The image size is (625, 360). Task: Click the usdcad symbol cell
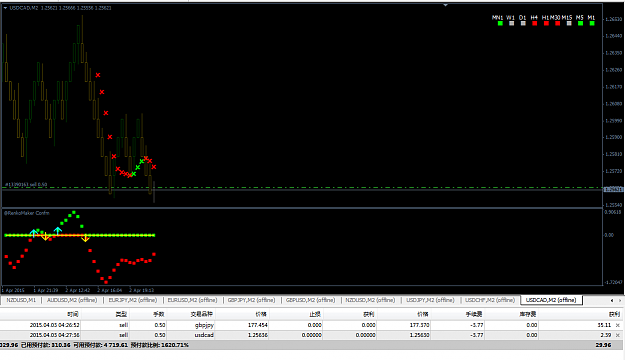204,335
